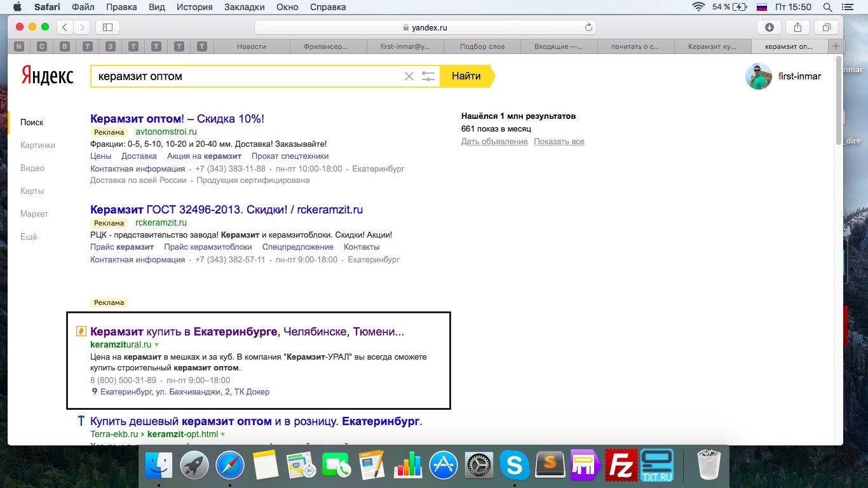The width and height of the screenshot is (868, 488).
Task: Open the Safari share menu
Action: pos(798,27)
